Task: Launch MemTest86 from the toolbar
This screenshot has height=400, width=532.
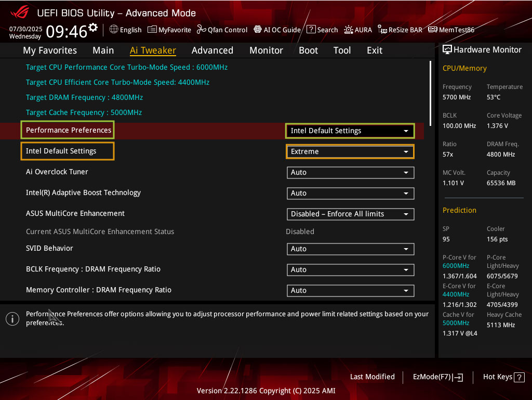Action: (x=451, y=30)
